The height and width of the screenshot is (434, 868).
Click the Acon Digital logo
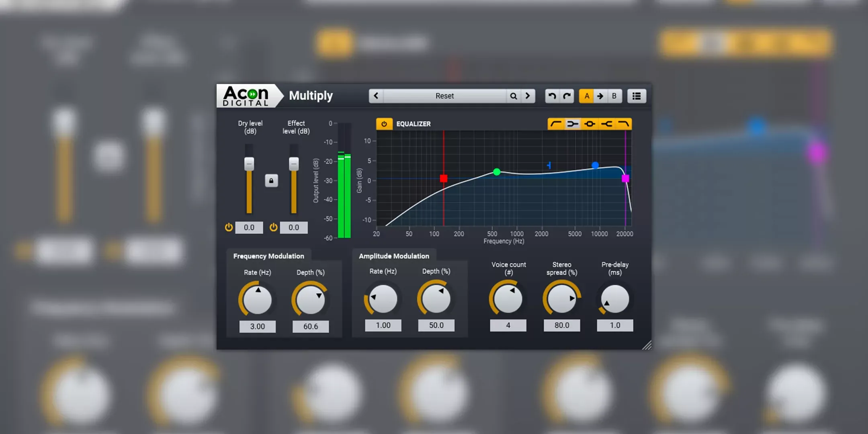pos(246,96)
